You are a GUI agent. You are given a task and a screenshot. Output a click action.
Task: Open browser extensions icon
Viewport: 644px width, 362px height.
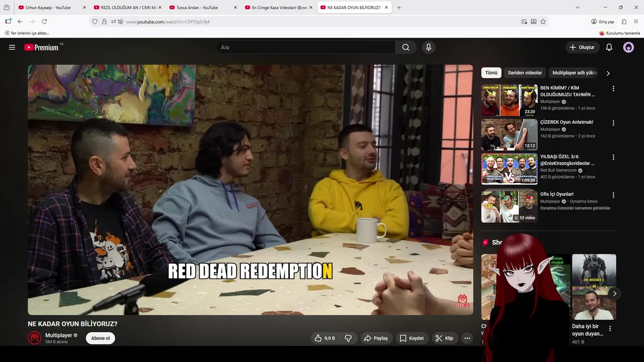624,22
